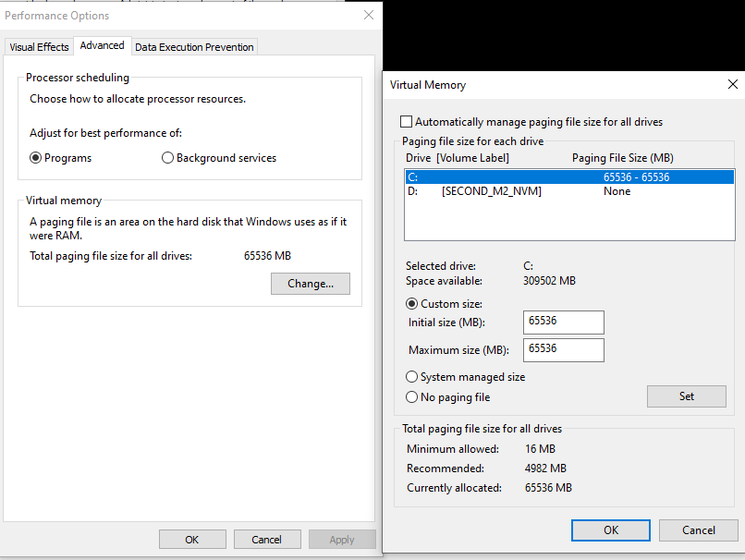745x560 pixels.
Task: Click total paging file 65536 MB in Performance Options
Action: coord(267,256)
